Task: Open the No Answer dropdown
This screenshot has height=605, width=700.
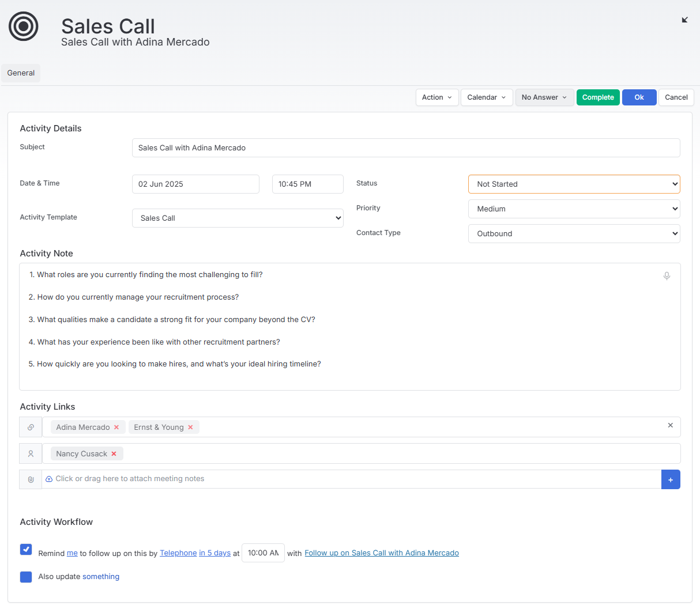Action: pyautogui.click(x=544, y=97)
